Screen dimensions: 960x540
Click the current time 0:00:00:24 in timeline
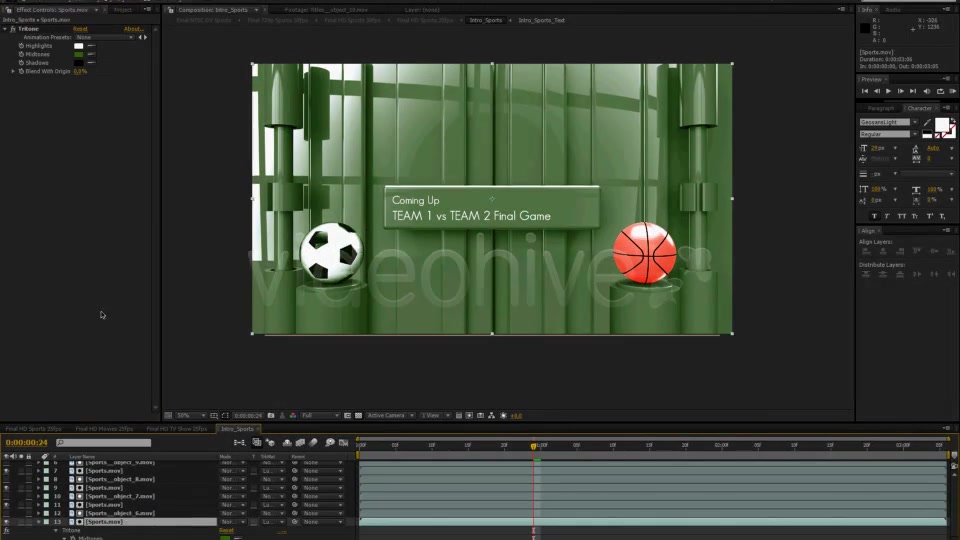[x=26, y=443]
